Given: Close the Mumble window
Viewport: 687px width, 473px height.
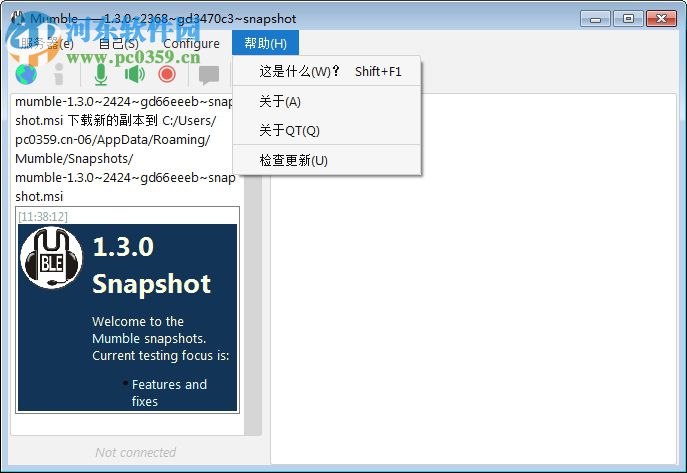Looking at the screenshot, I should click(x=661, y=19).
